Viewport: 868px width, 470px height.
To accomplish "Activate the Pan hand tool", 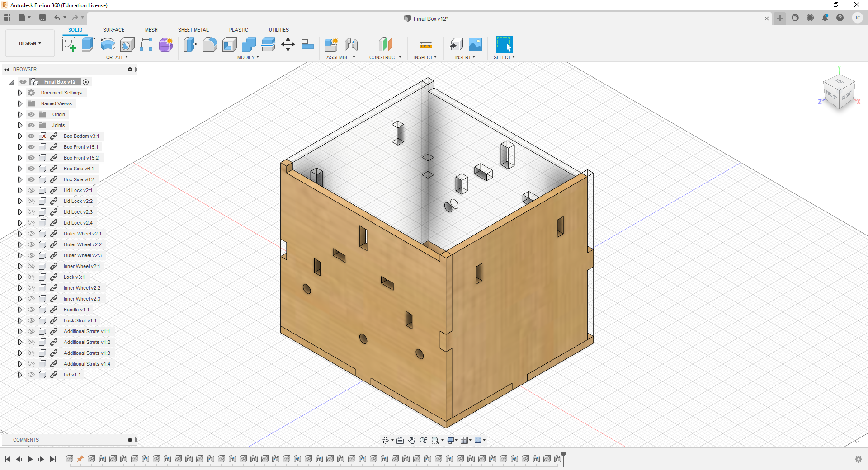I will click(x=412, y=440).
